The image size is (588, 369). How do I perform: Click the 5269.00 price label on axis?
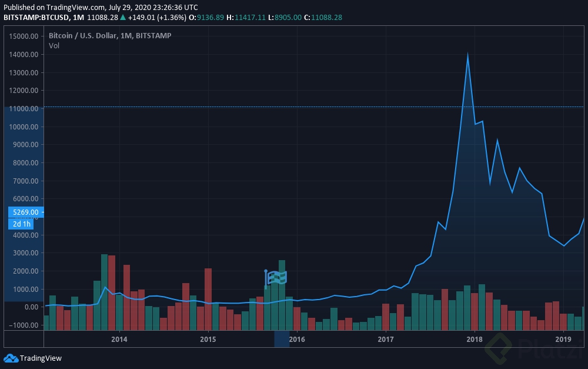[x=26, y=212]
